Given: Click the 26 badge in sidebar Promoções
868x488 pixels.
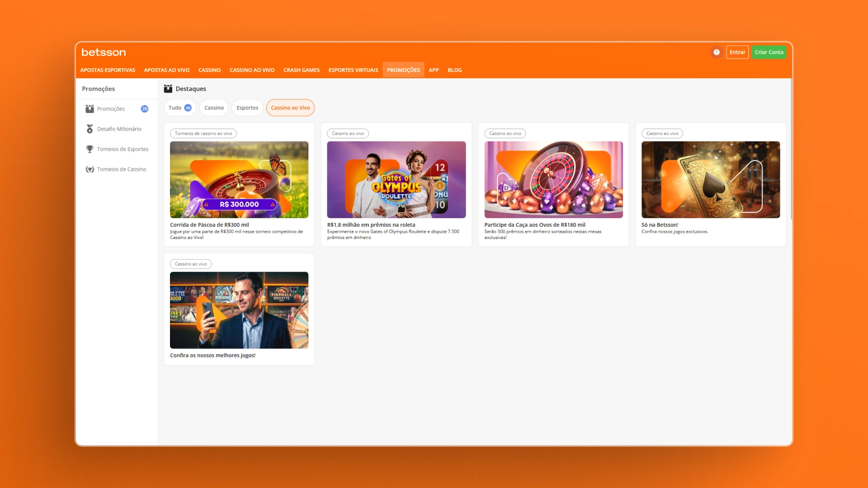Looking at the screenshot, I should [145, 109].
